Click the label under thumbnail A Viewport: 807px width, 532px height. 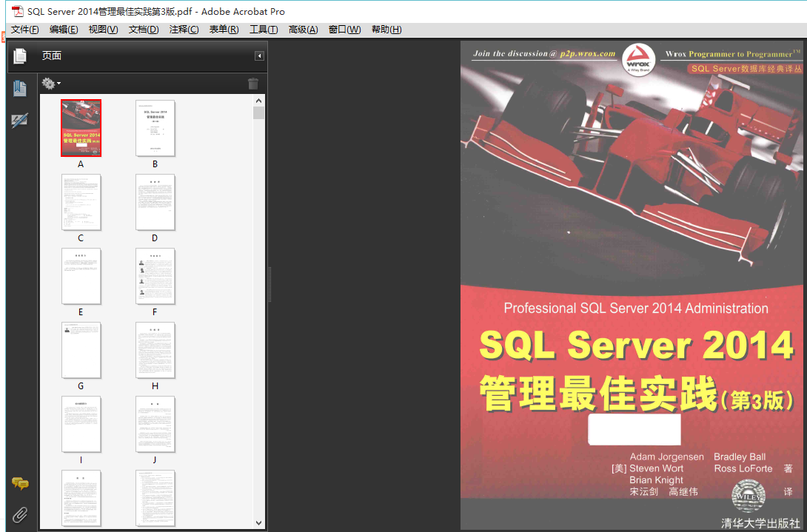coord(81,164)
